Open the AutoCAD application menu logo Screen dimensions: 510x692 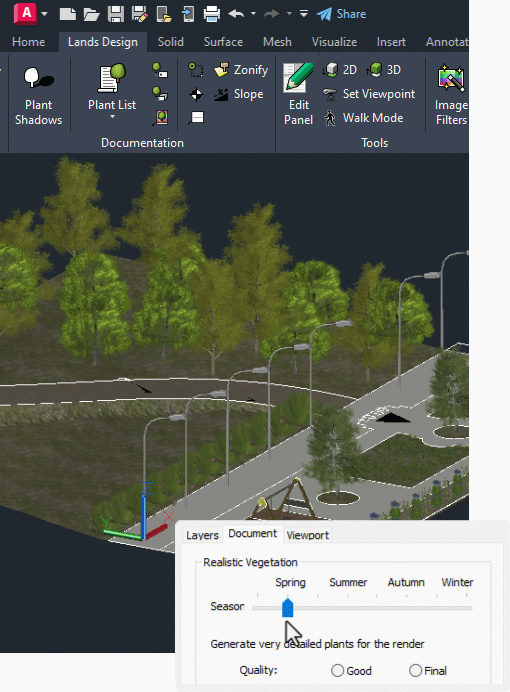26,13
